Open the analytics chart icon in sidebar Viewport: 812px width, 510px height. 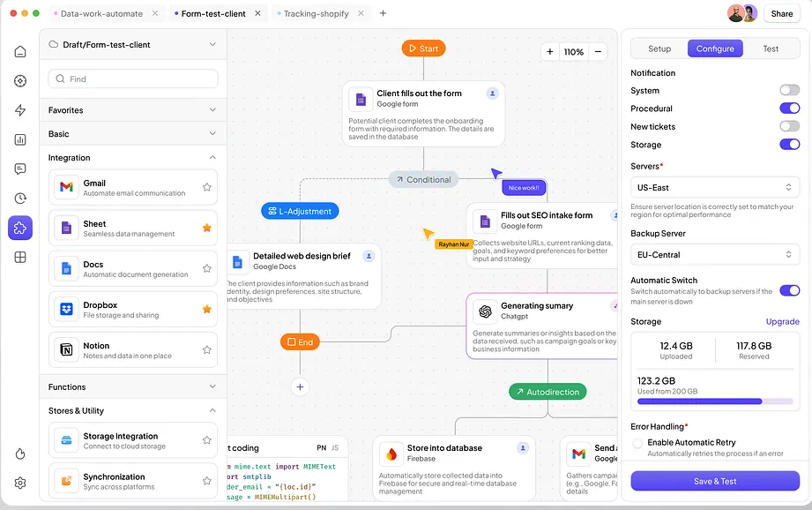[x=20, y=139]
